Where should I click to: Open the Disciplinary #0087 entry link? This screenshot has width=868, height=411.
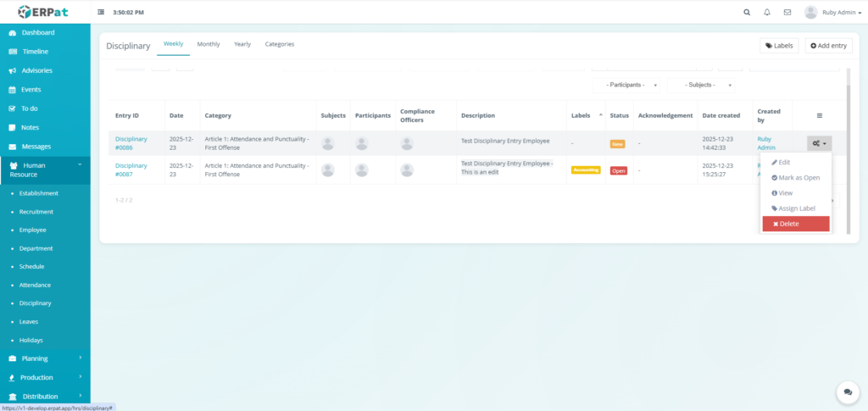[131, 170]
